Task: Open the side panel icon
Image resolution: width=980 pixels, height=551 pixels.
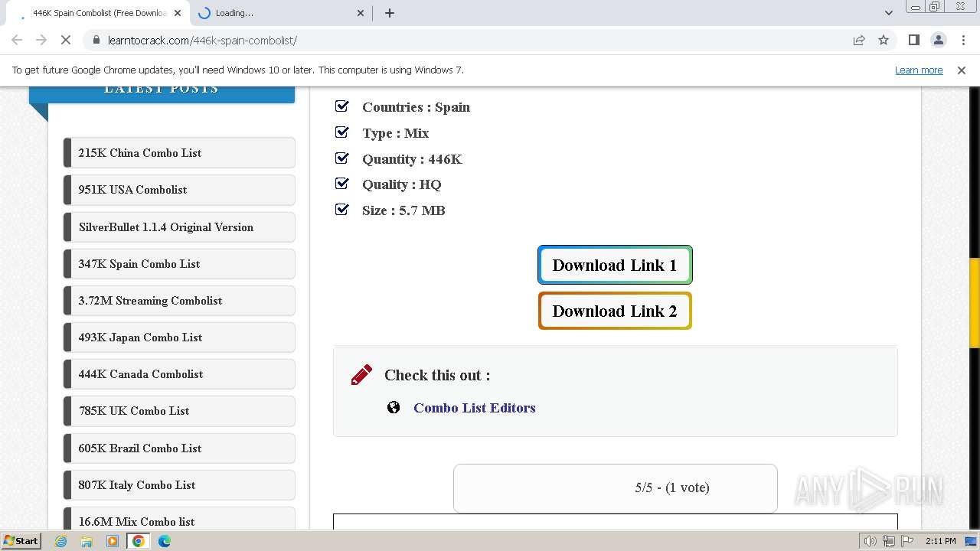Action: click(x=913, y=40)
